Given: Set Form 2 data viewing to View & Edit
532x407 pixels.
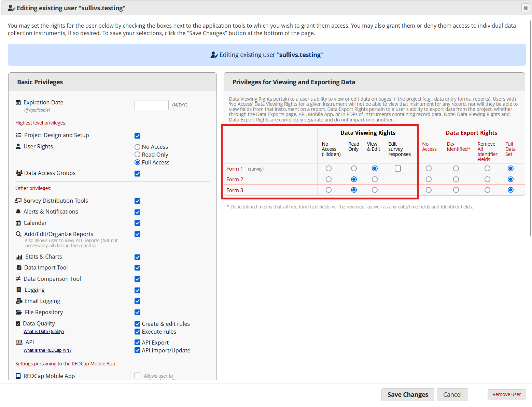Looking at the screenshot, I should (375, 179).
